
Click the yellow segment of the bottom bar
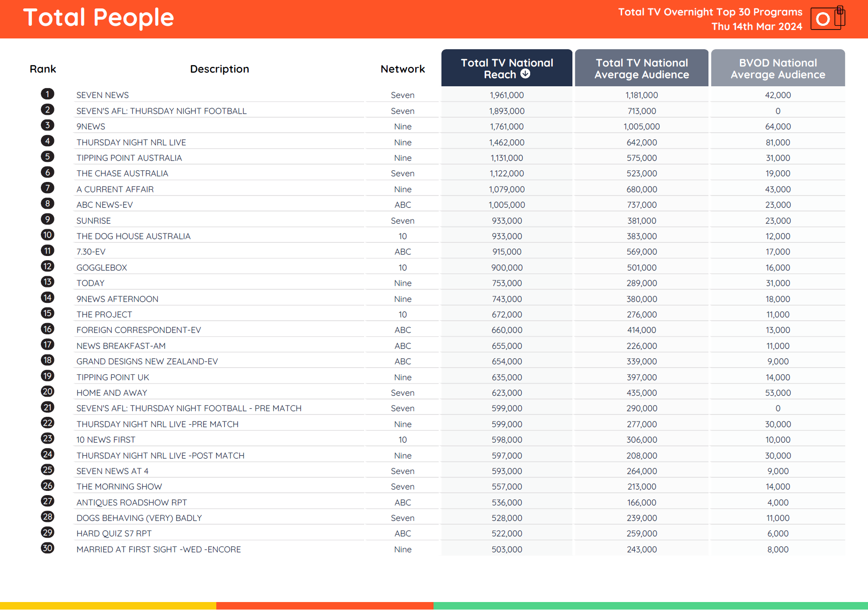pos(108,606)
